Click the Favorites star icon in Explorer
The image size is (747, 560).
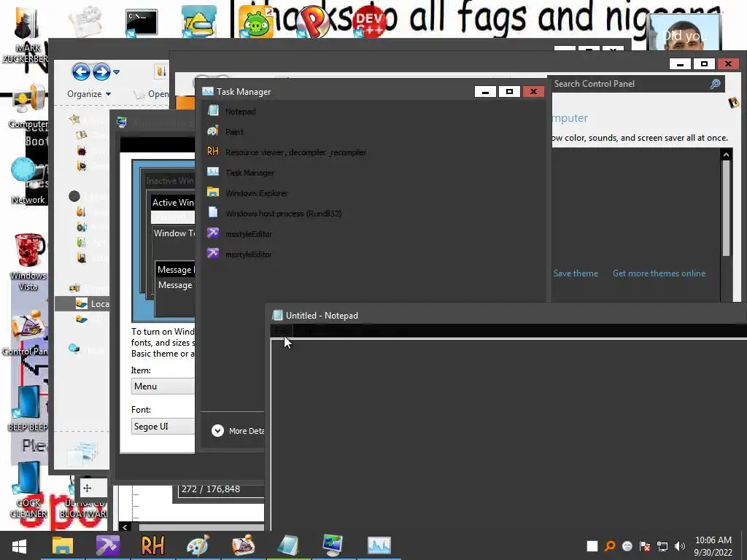75,119
